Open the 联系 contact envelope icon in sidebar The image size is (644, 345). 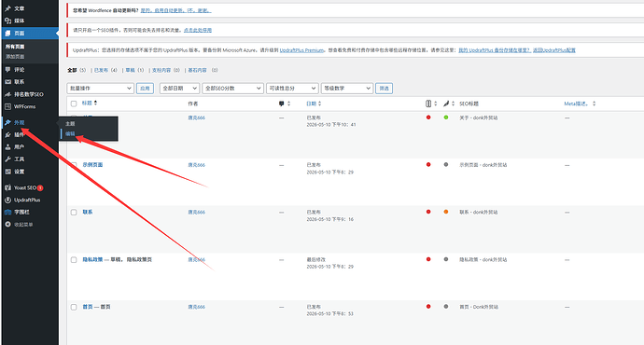[x=7, y=82]
